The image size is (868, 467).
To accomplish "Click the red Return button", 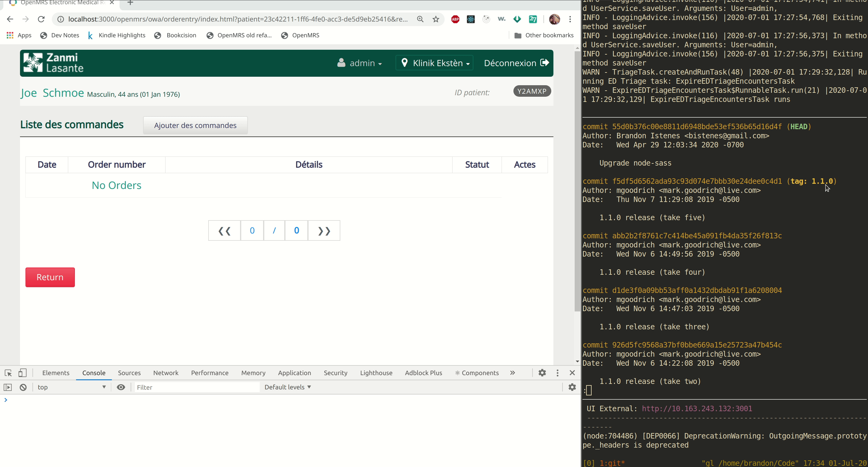I will coord(50,277).
